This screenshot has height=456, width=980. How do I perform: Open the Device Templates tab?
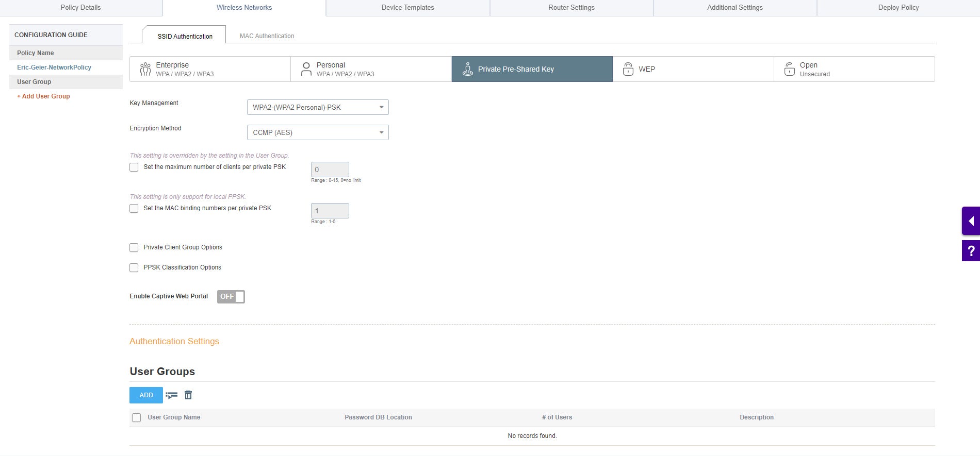click(407, 8)
